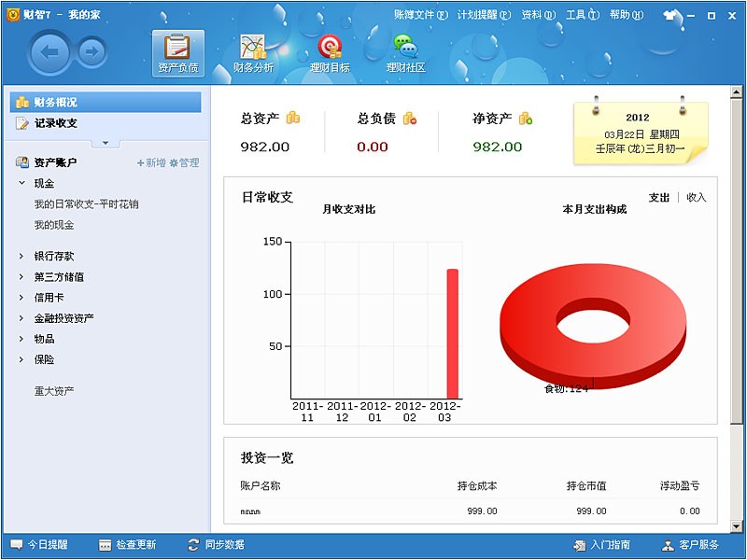
Task: Open the skin shirt icon in title bar
Action: point(671,15)
